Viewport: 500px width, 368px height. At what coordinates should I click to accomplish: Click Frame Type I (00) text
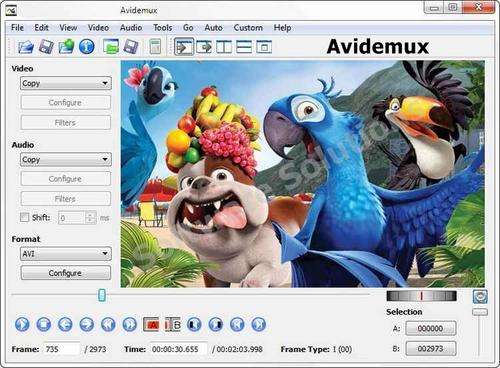click(x=316, y=349)
